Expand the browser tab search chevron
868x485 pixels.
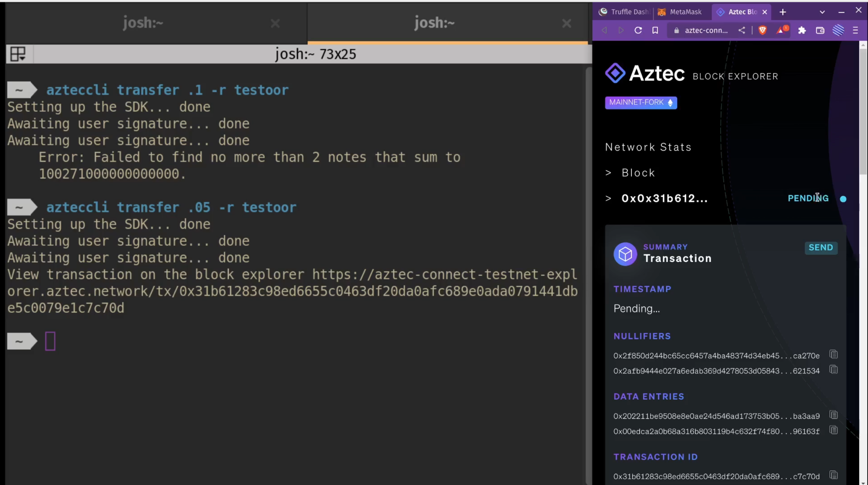(822, 12)
